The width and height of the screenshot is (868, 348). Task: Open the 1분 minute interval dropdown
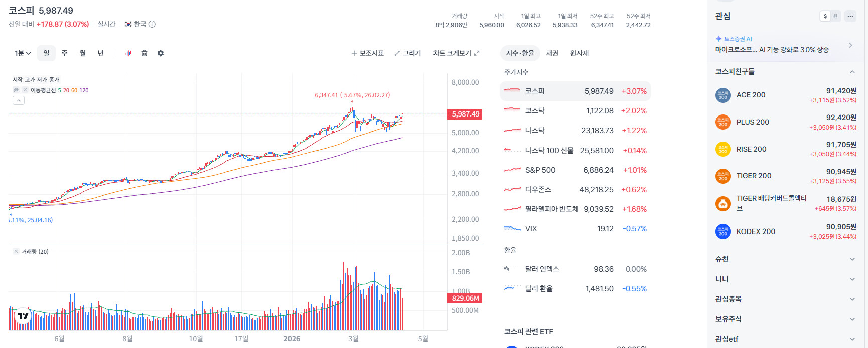(x=23, y=53)
